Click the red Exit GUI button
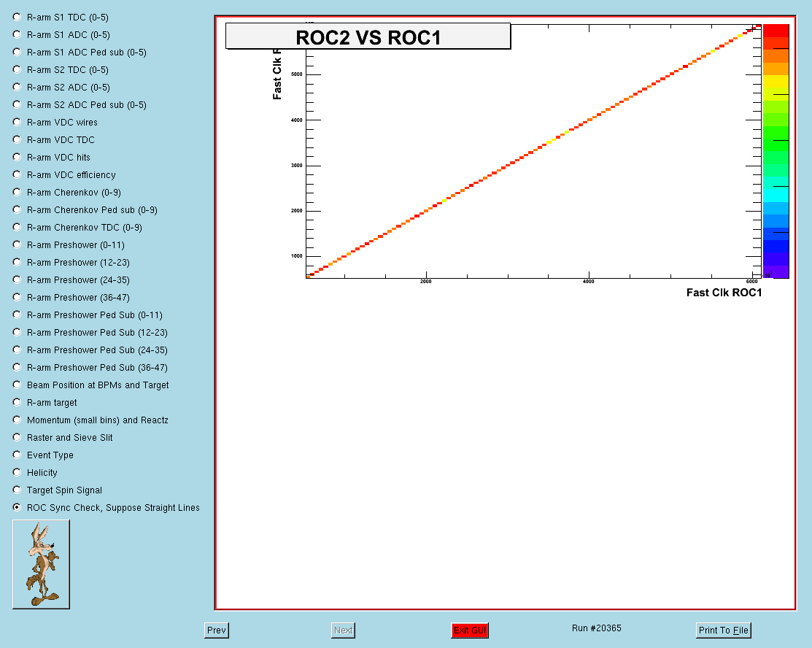Image resolution: width=812 pixels, height=648 pixels. [470, 630]
